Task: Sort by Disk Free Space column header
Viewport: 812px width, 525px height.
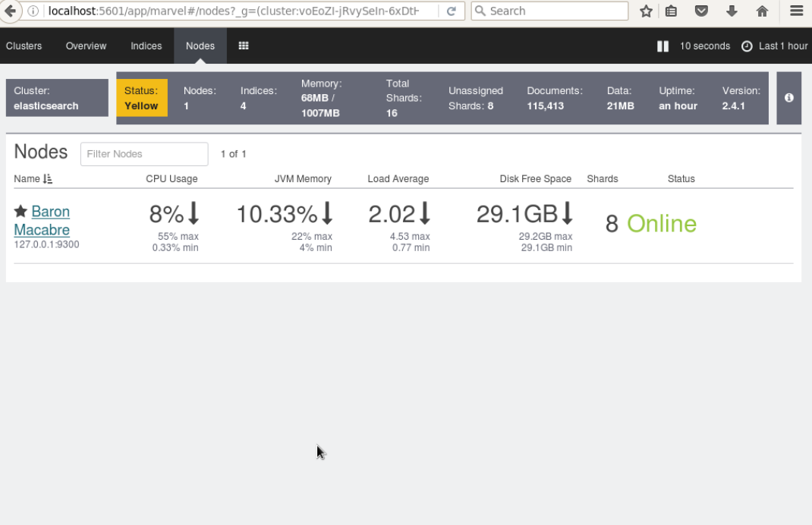Action: pyautogui.click(x=536, y=178)
